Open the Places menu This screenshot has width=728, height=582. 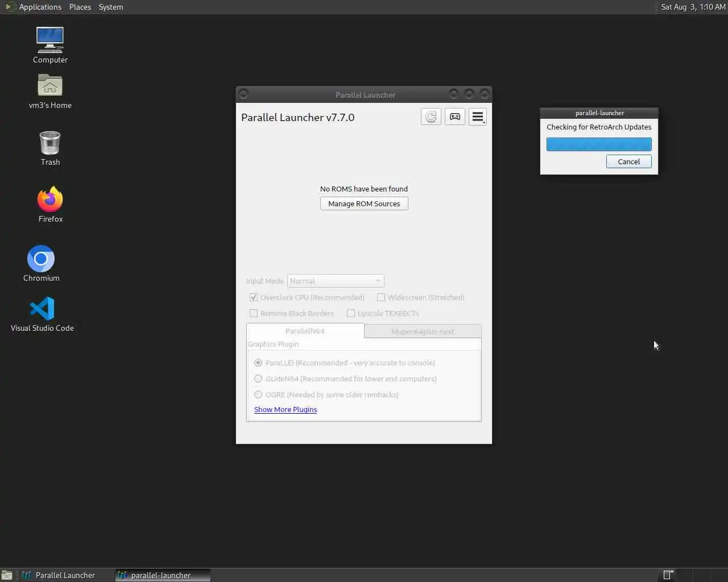pyautogui.click(x=80, y=7)
